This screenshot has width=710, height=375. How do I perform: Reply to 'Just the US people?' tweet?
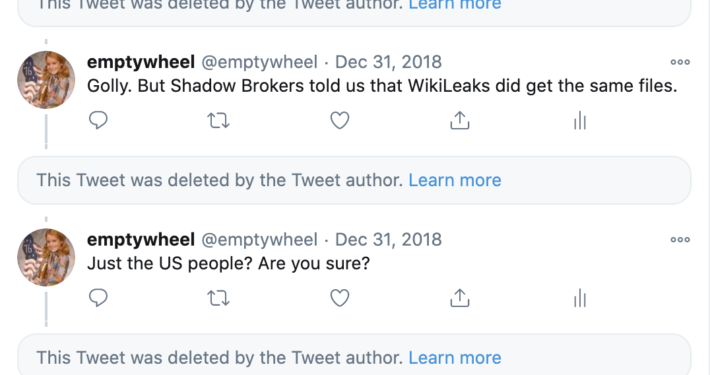[98, 298]
